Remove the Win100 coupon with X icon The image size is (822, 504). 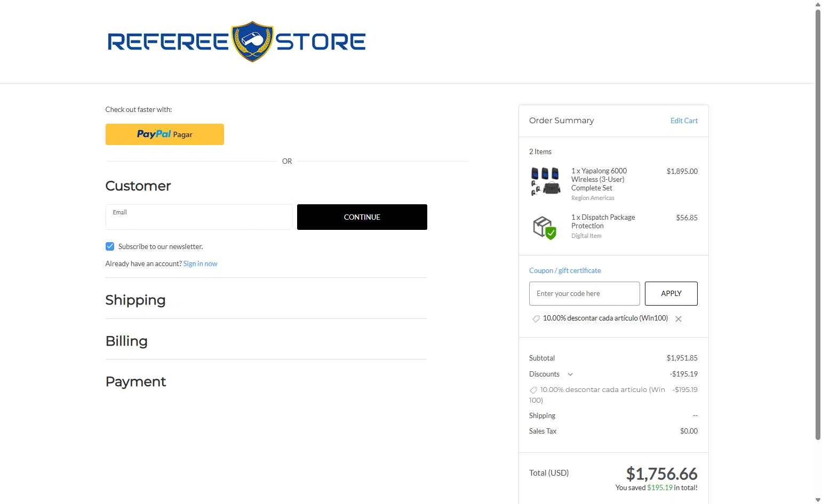coord(679,319)
